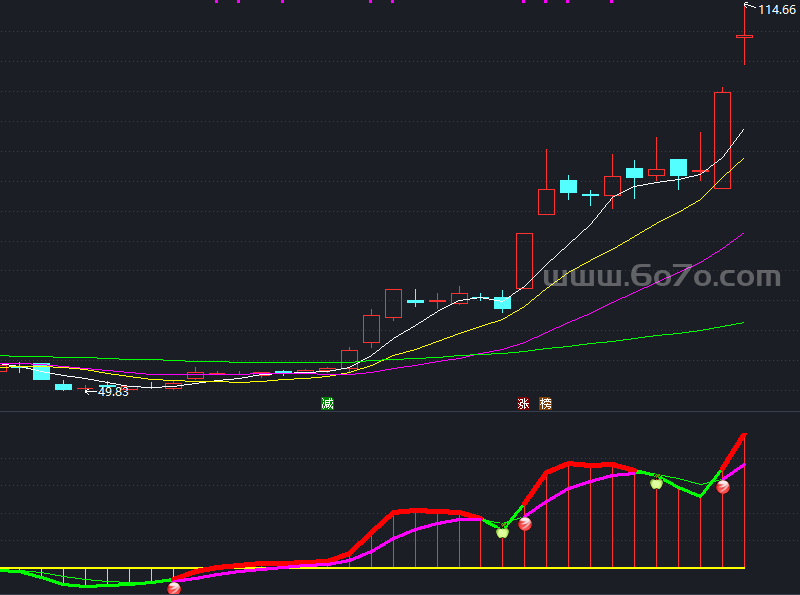800x595 pixels.
Task: Click the large cyan candle at the far left
Action: (41, 372)
